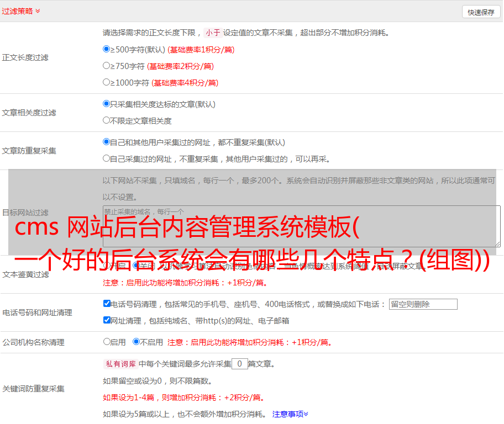Collapse the 过滤策略 section chevron
This screenshot has height=424, width=504.
tap(38, 11)
